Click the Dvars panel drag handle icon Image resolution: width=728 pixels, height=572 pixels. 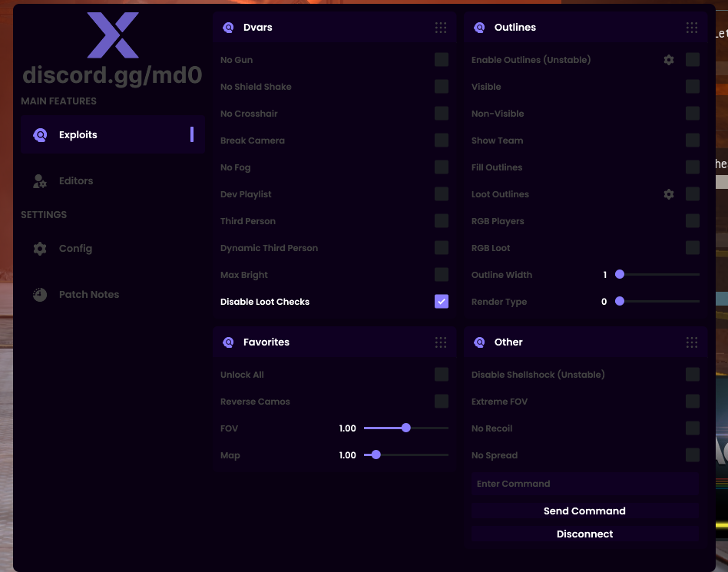point(441,28)
